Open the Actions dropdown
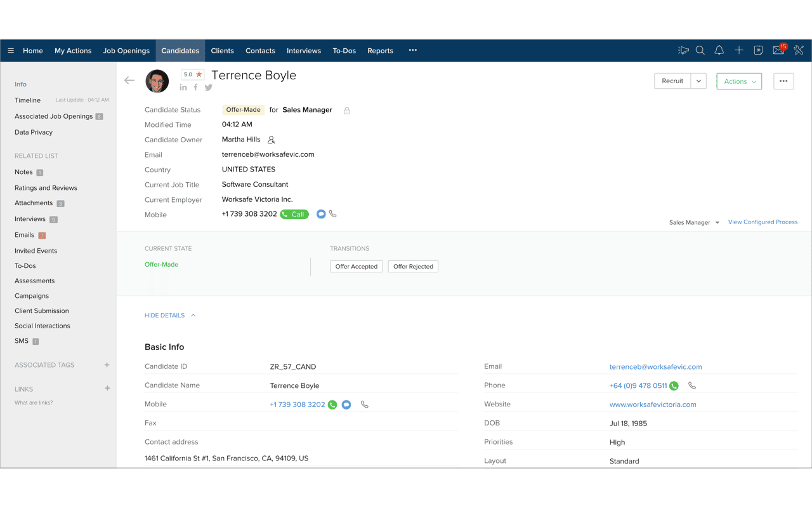Image resolution: width=812 pixels, height=508 pixels. (739, 81)
